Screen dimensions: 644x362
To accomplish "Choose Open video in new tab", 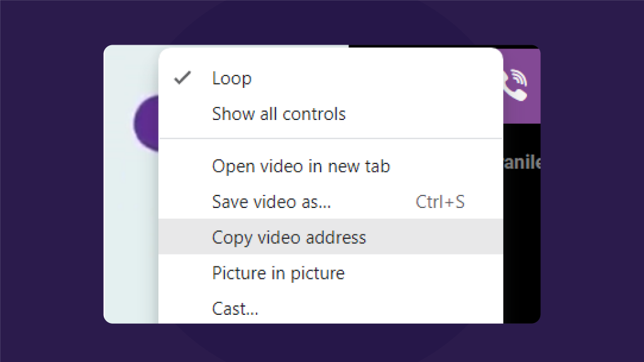I will coord(301,166).
